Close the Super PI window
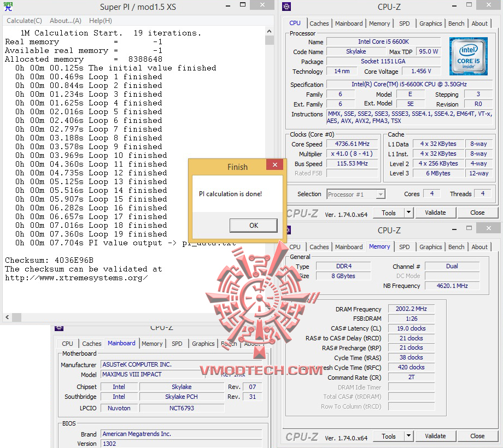Image resolution: width=503 pixels, height=448 pixels. coord(262,5)
